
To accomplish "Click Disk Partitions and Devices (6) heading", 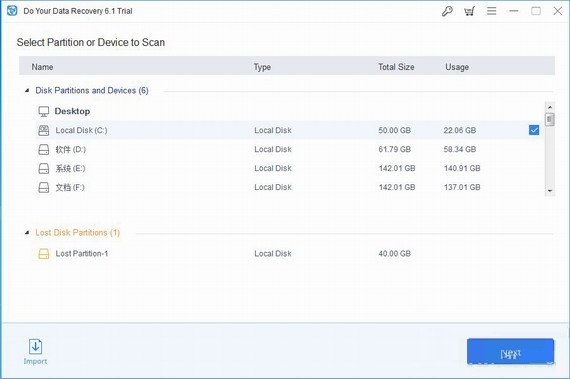I will click(92, 90).
